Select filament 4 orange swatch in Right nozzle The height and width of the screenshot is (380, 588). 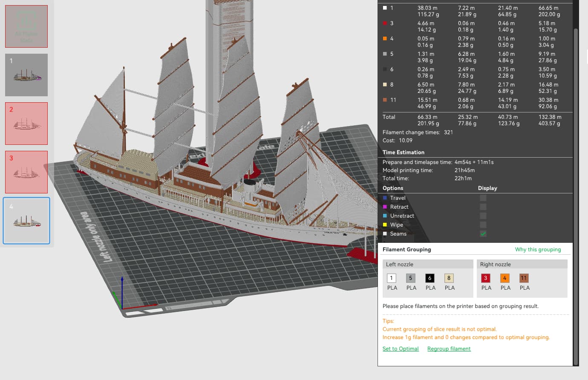click(x=505, y=278)
